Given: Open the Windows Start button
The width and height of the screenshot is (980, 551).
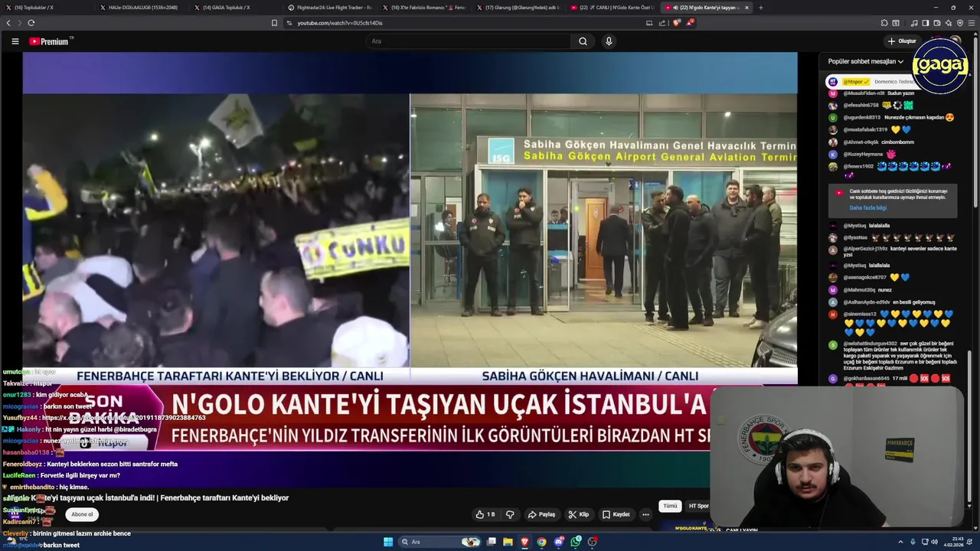Looking at the screenshot, I should [388, 542].
